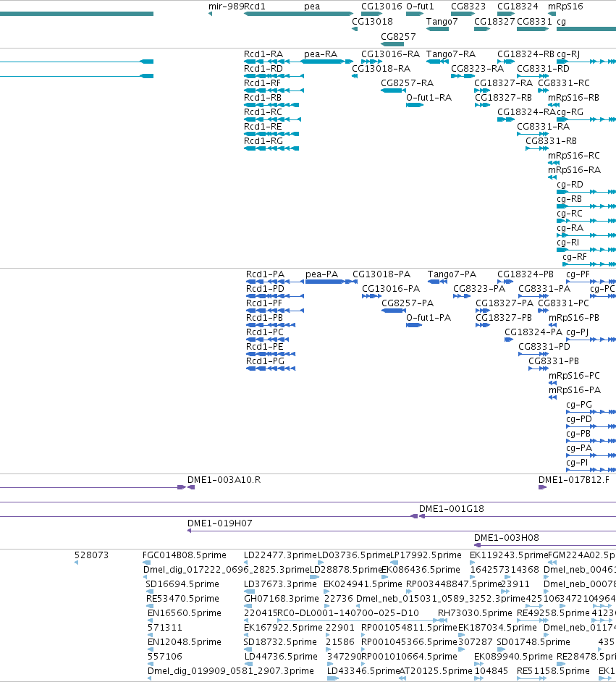
Task: Select EST AT20125.5prime label
Action: tap(436, 671)
